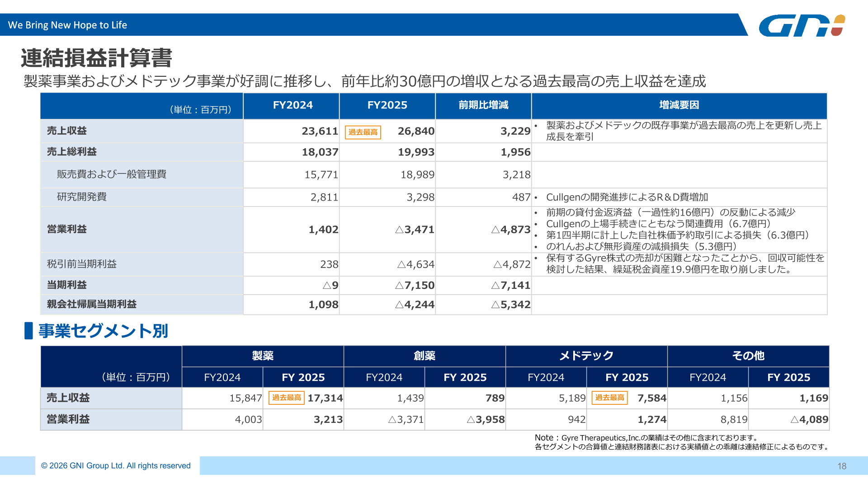This screenshot has height=488, width=868.
Task: Click the 過去最高 badge beside 26,840
Action: tap(363, 132)
